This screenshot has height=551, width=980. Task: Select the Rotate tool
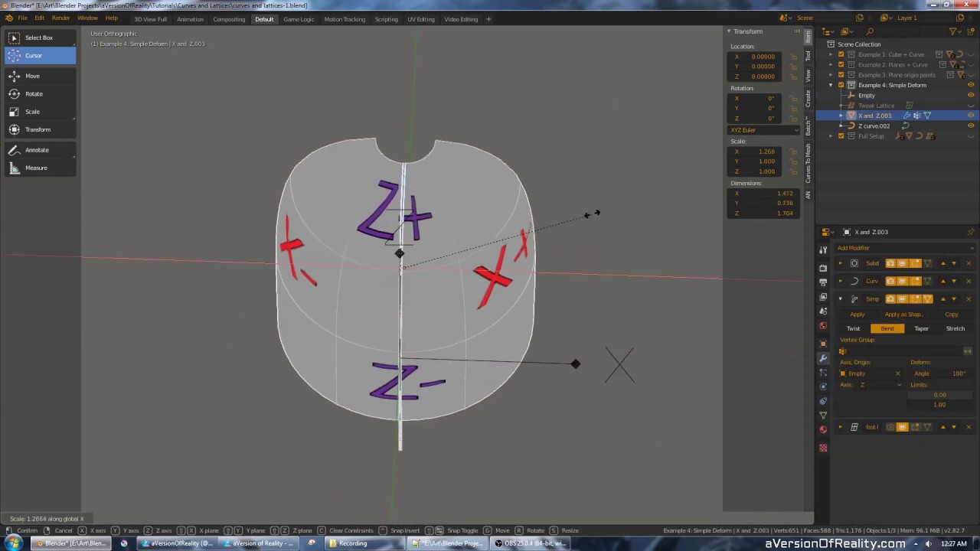[x=40, y=93]
